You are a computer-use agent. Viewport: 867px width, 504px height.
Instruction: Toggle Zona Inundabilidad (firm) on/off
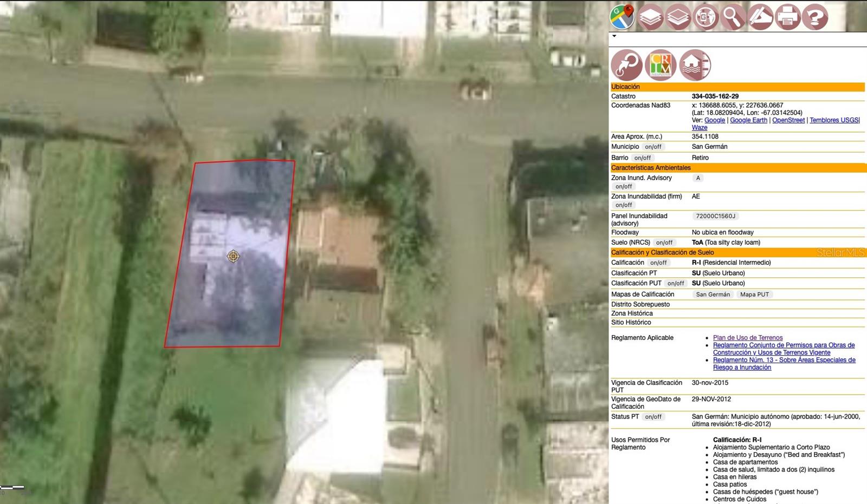point(624,205)
